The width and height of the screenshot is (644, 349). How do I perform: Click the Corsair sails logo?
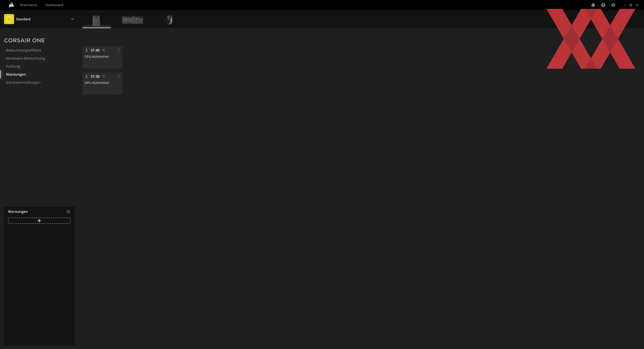11,5
